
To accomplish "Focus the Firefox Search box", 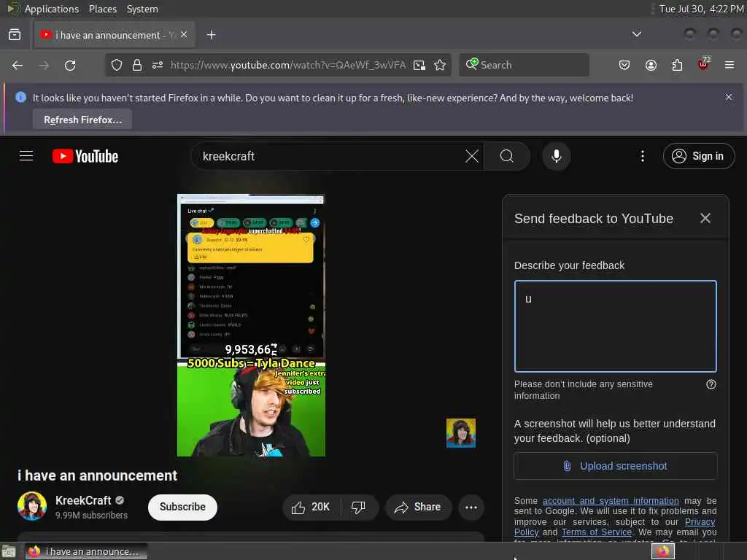I will (524, 65).
